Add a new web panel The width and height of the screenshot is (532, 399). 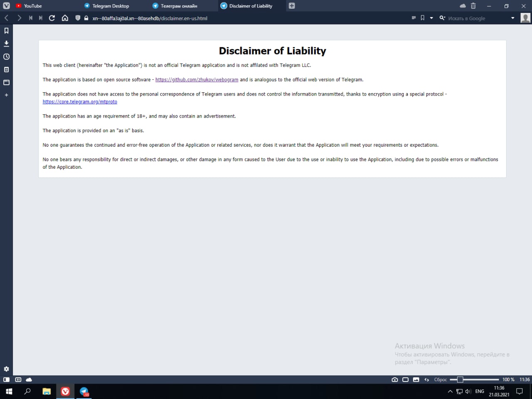6,95
